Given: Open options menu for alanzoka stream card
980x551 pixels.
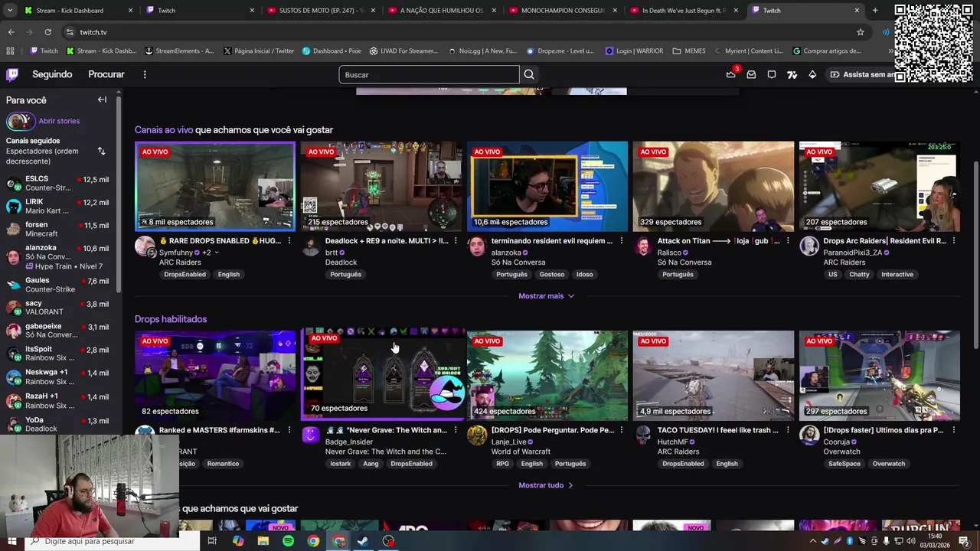Looking at the screenshot, I should 622,240.
